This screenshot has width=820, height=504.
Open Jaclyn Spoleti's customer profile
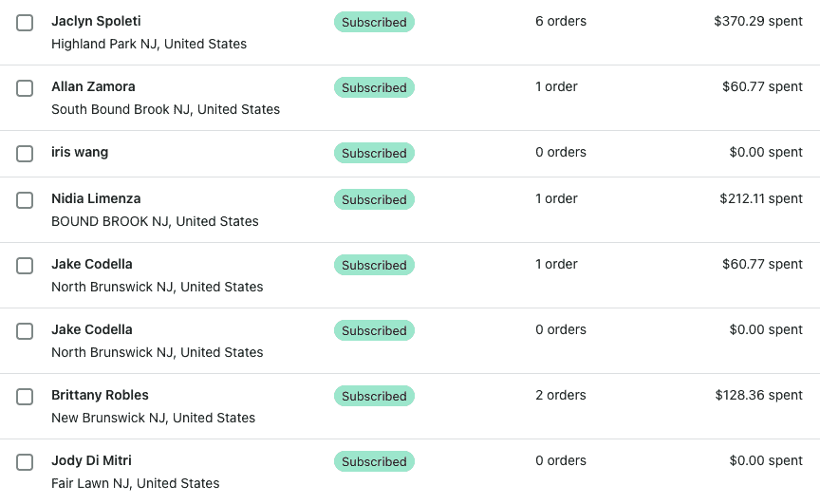point(96,21)
